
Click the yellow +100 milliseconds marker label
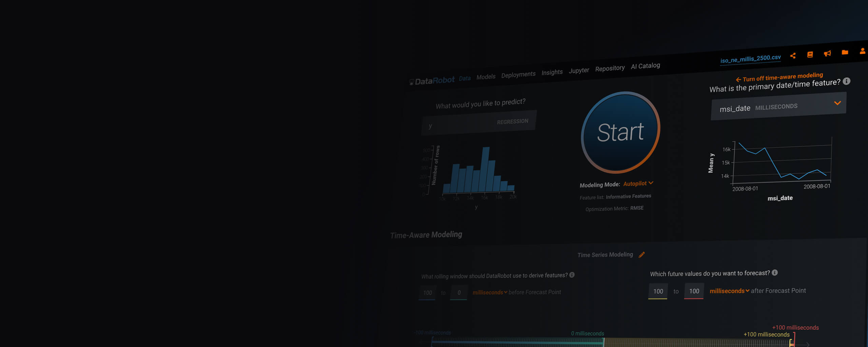pyautogui.click(x=767, y=334)
